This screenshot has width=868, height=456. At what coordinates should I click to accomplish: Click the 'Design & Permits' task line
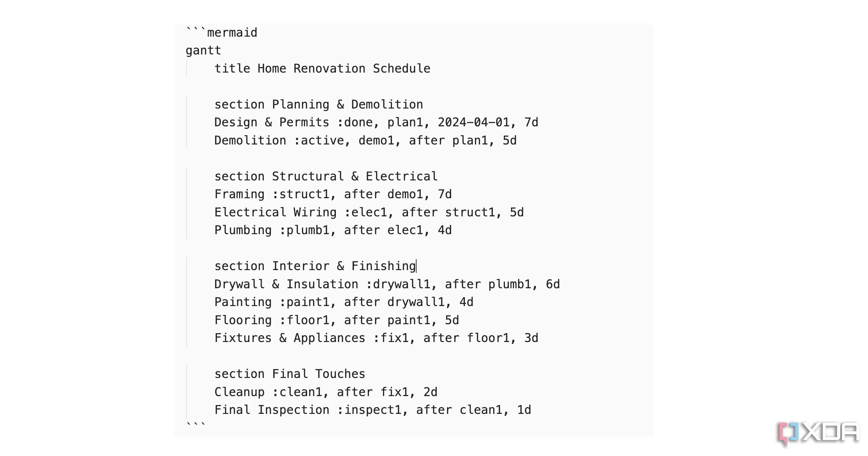pyautogui.click(x=376, y=122)
